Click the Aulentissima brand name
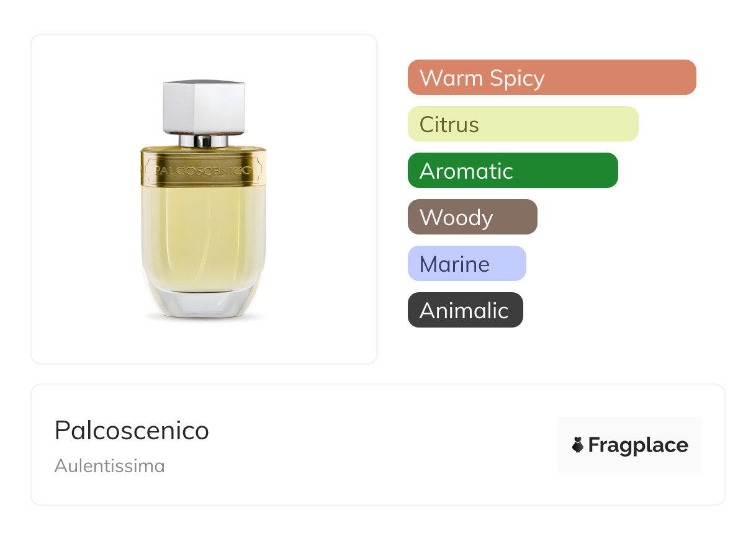Viewport: 756px width, 536px height. (x=109, y=465)
